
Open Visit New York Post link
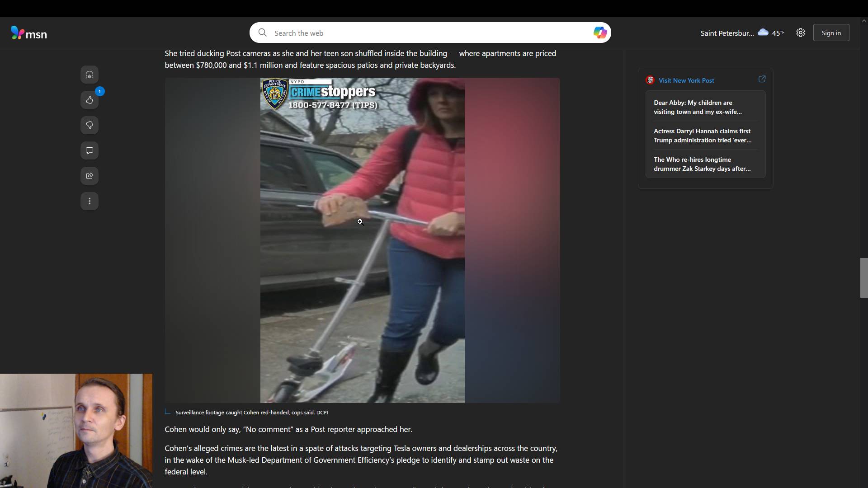click(x=686, y=80)
